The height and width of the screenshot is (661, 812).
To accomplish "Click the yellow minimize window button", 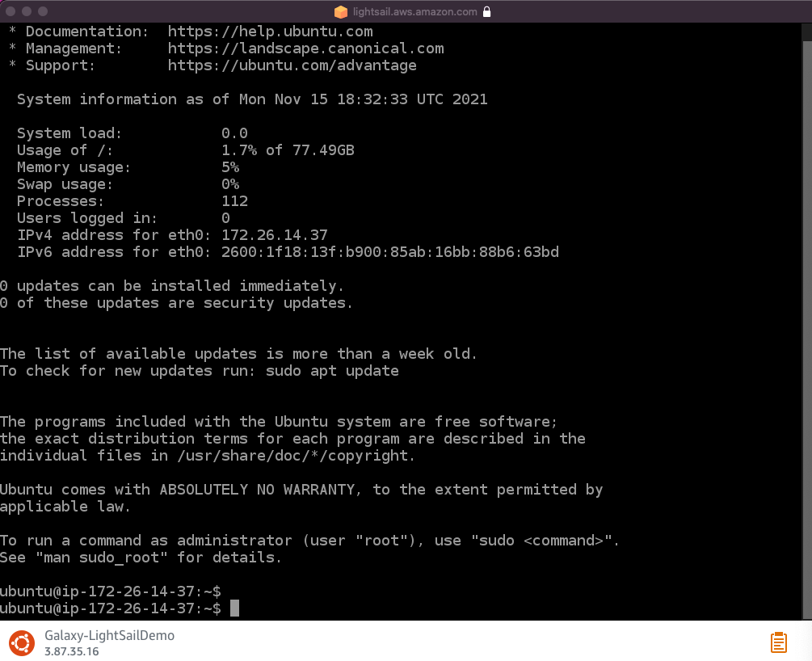I will [27, 11].
